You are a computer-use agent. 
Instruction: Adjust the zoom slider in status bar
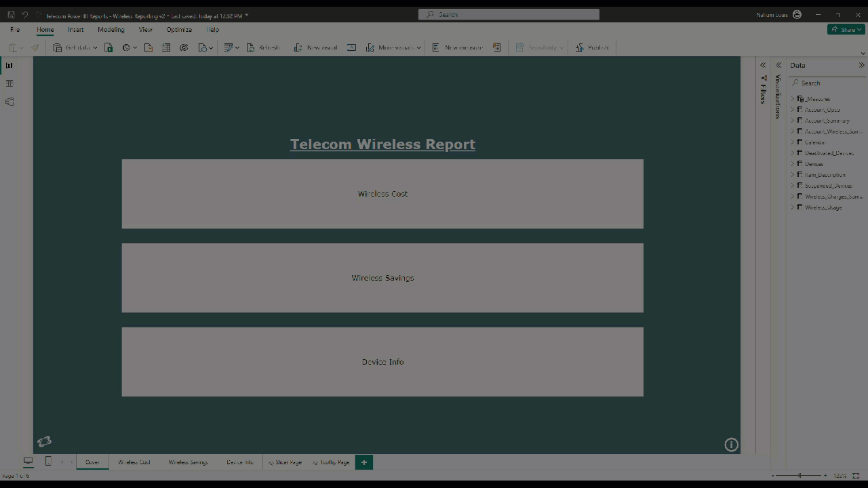(800, 476)
